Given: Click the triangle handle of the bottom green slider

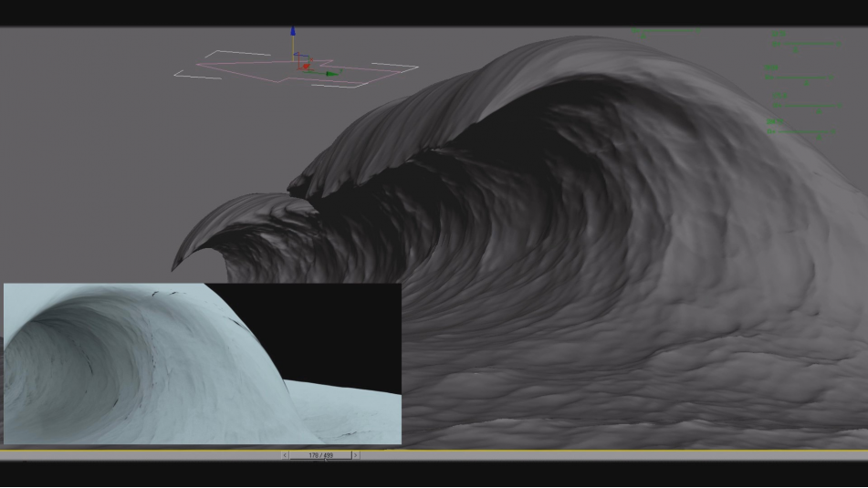Looking at the screenshot, I should tap(820, 137).
